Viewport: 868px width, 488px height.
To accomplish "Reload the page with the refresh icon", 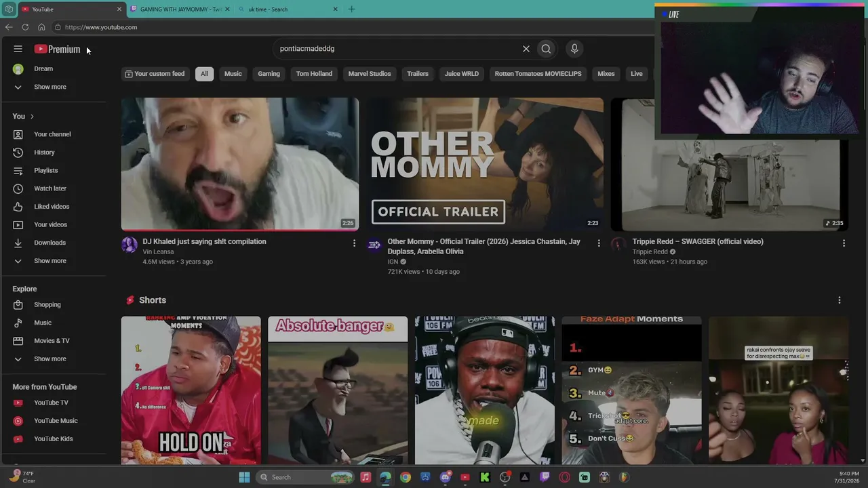I will (x=25, y=27).
